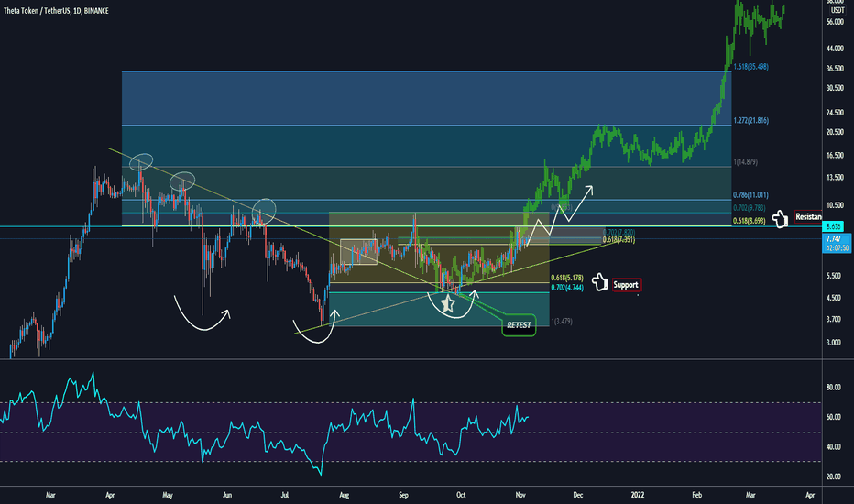
Task: Click the Jun label on time axis
Action: coord(227,495)
